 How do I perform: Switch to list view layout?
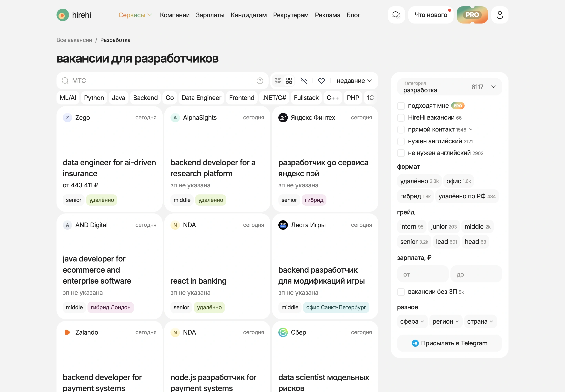point(278,81)
